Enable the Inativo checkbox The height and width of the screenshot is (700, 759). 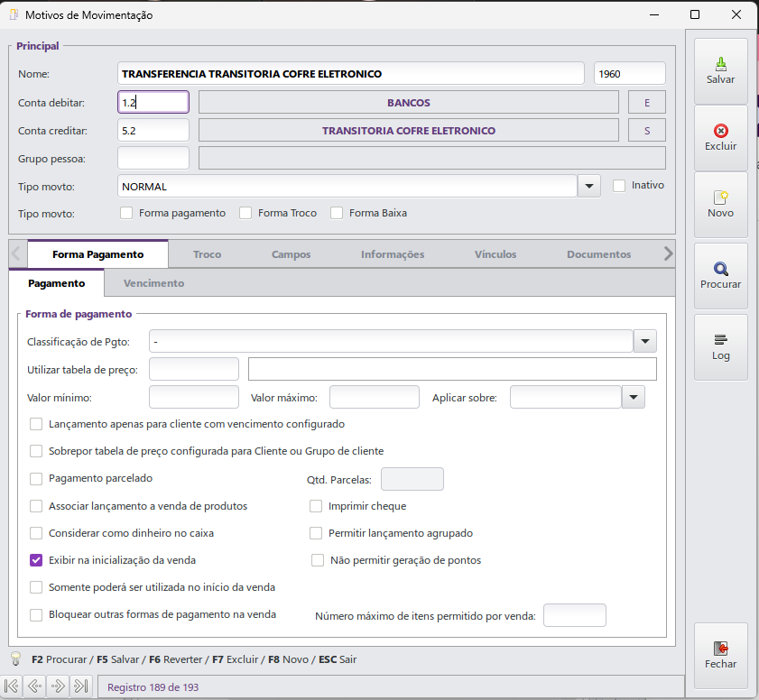coord(619,186)
